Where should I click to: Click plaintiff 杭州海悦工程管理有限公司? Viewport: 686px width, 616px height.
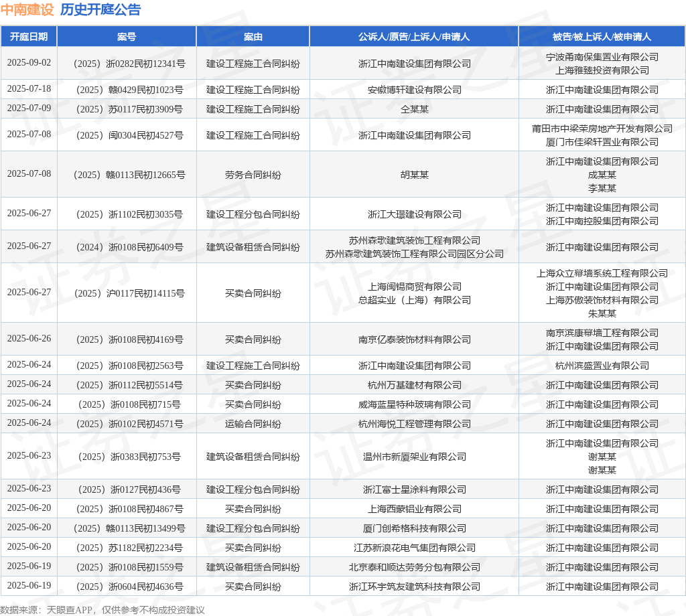click(x=414, y=424)
